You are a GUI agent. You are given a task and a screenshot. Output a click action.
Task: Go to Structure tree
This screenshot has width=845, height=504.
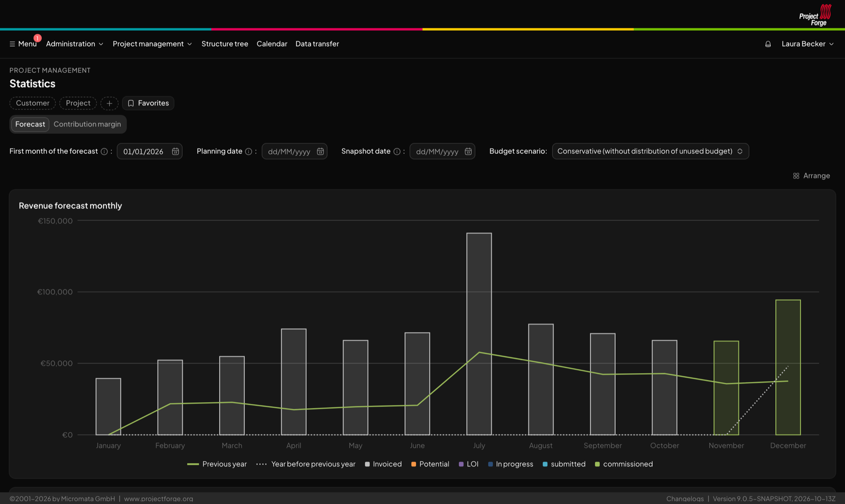(225, 44)
